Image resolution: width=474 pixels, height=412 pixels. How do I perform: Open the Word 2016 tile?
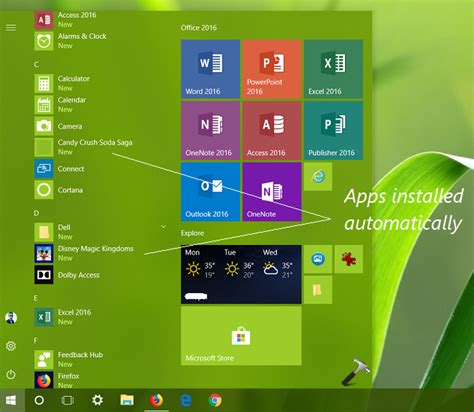[x=210, y=69]
